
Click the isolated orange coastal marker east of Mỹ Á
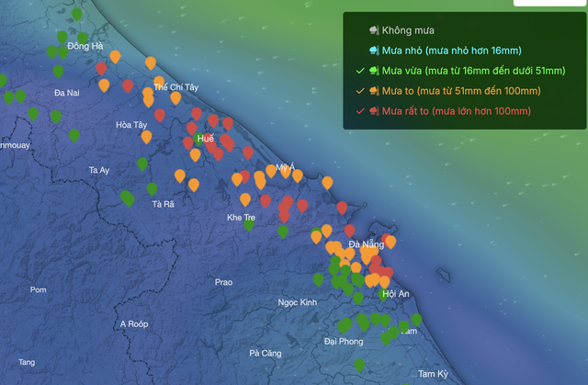[x=327, y=183]
